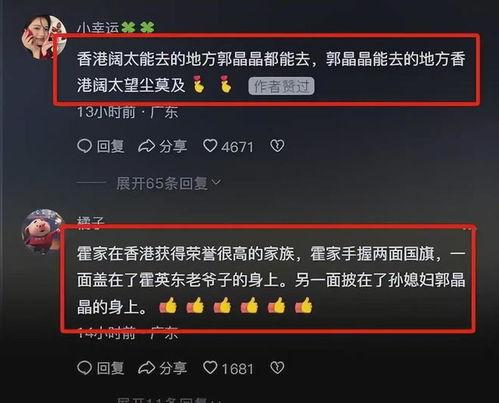Click share arrow icon under 橘子's comment
The image size is (499, 403).
[146, 368]
